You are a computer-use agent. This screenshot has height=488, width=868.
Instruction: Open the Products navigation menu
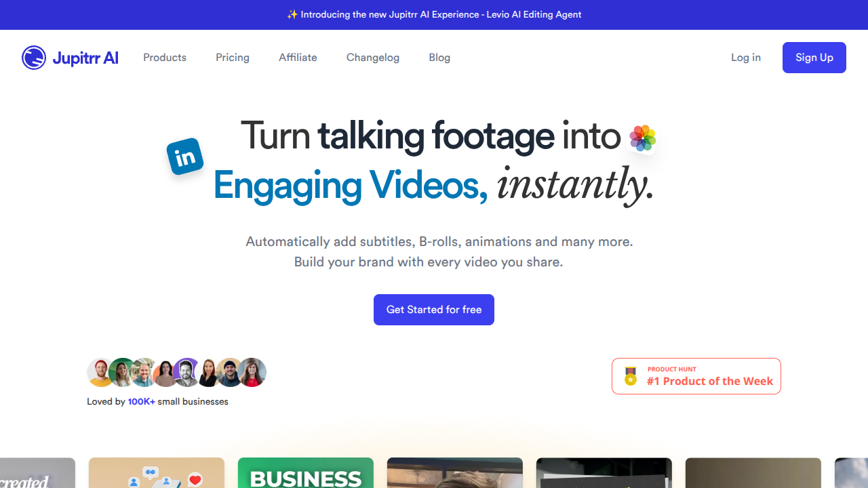pos(164,58)
